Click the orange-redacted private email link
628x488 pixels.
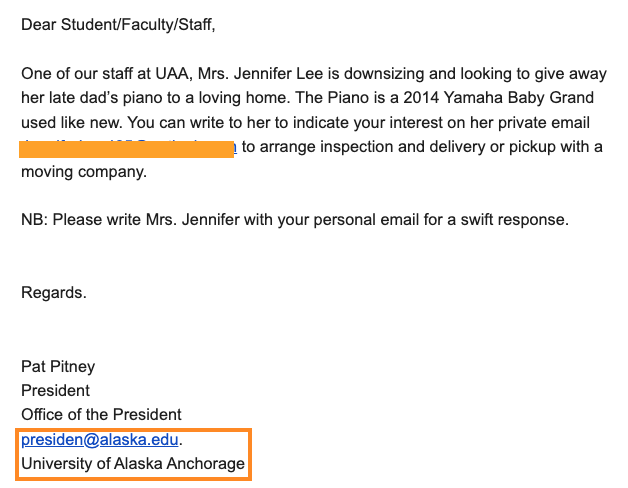(x=128, y=149)
